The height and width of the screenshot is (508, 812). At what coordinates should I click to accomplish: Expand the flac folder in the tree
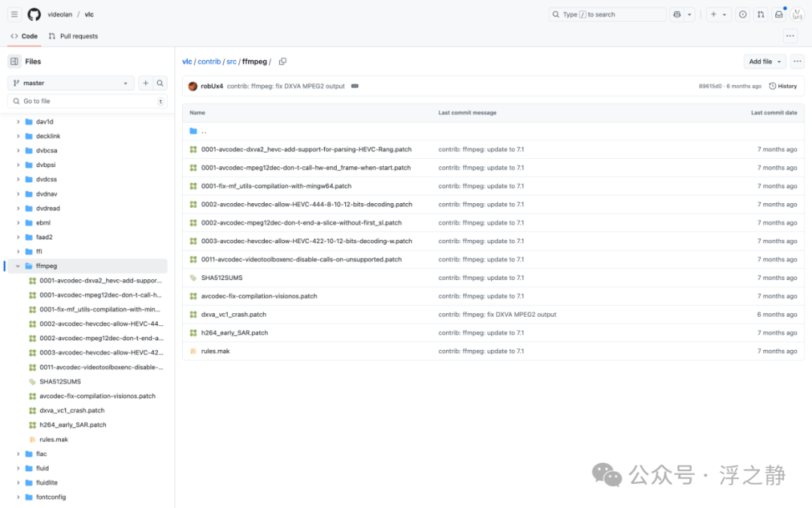click(x=18, y=454)
